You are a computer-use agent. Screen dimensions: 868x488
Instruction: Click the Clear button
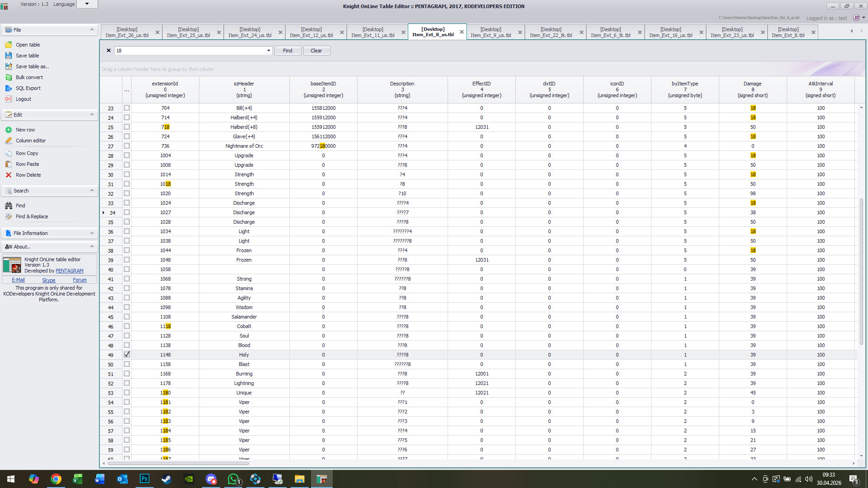click(x=316, y=51)
